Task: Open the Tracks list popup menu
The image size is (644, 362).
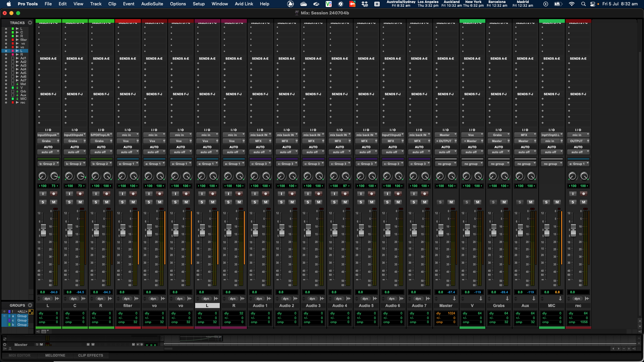Action: pos(30,23)
